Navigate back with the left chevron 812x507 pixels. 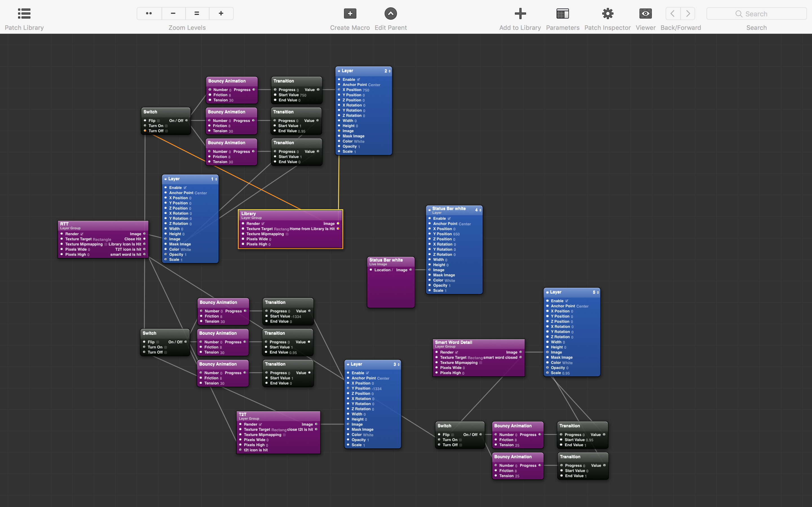point(672,14)
